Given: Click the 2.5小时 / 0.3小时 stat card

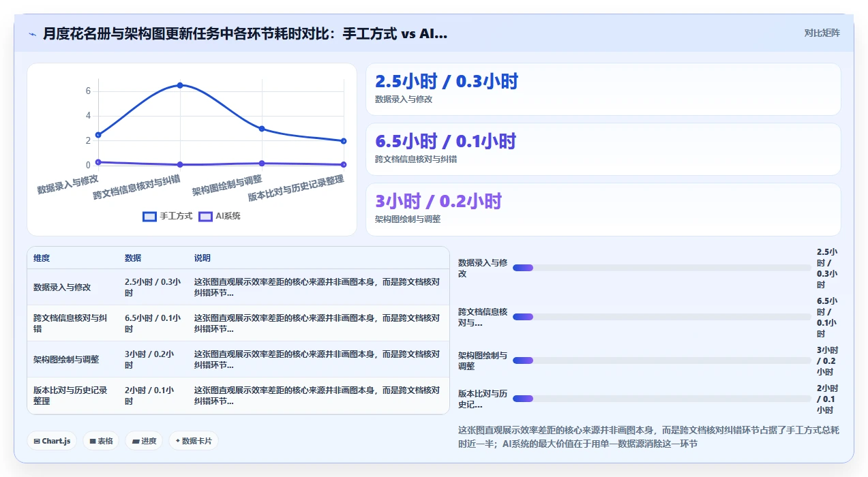Looking at the screenshot, I should (603, 89).
